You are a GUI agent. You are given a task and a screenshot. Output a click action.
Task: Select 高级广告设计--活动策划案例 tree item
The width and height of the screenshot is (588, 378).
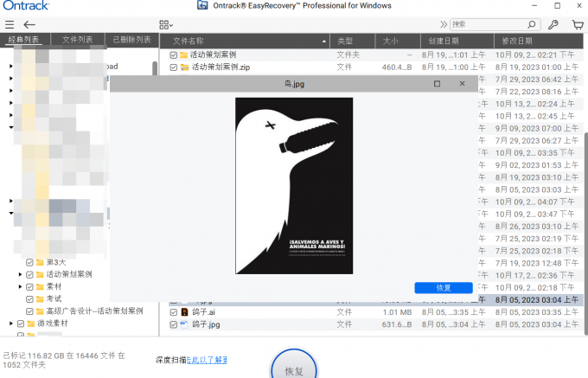(x=94, y=311)
